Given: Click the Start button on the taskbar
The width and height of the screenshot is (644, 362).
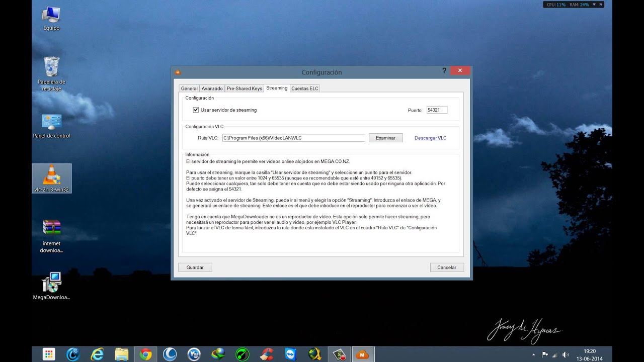Looking at the screenshot, I should (x=49, y=354).
